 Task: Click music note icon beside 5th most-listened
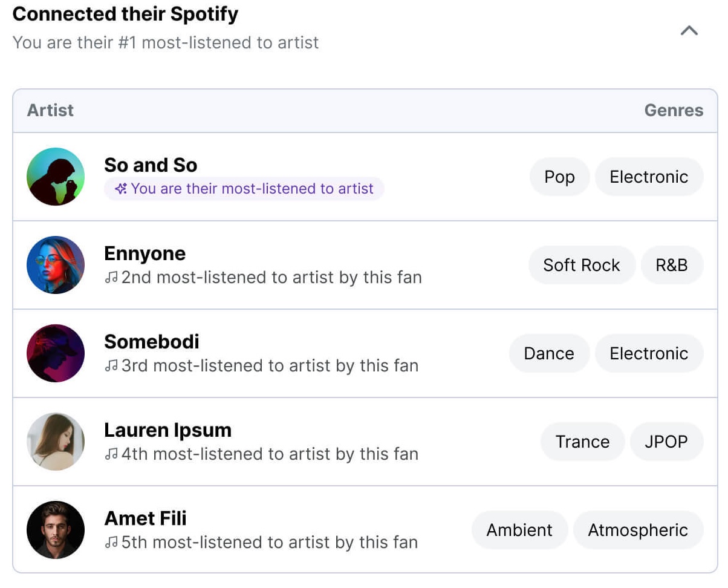pyautogui.click(x=111, y=543)
